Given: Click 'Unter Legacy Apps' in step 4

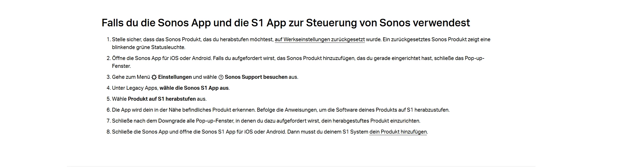Looking at the screenshot, I should point(135,88).
